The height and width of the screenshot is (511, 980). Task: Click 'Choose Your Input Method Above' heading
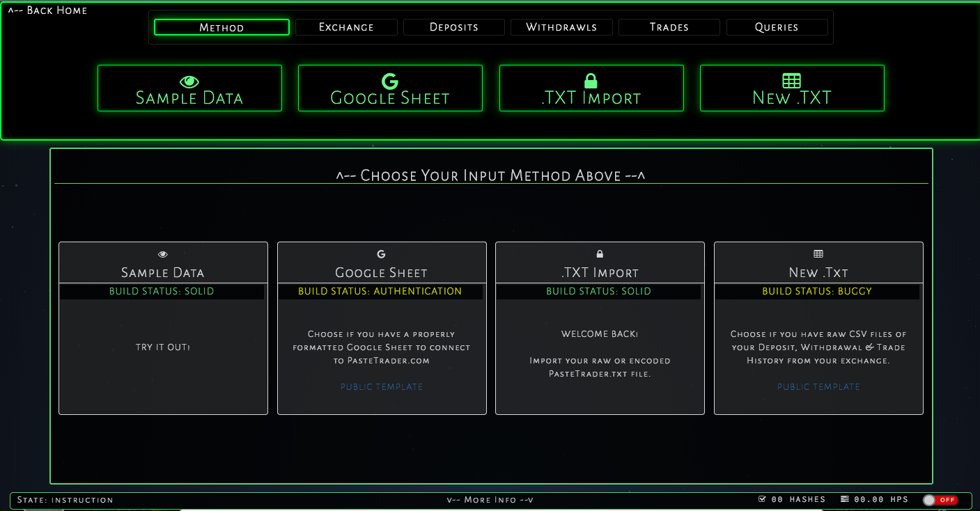click(490, 175)
